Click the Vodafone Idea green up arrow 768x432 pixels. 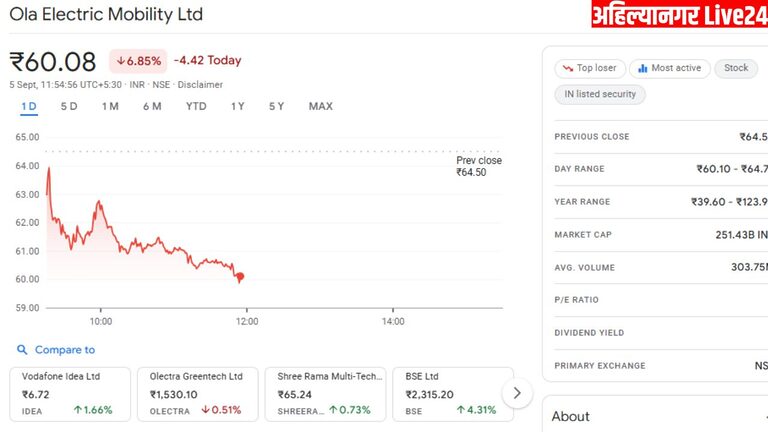[77, 410]
